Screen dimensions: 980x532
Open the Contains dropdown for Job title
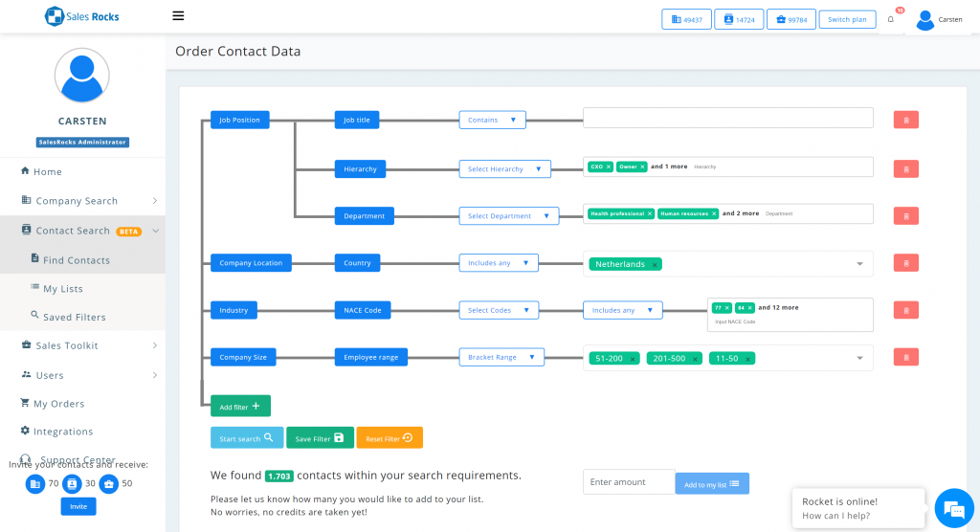492,120
